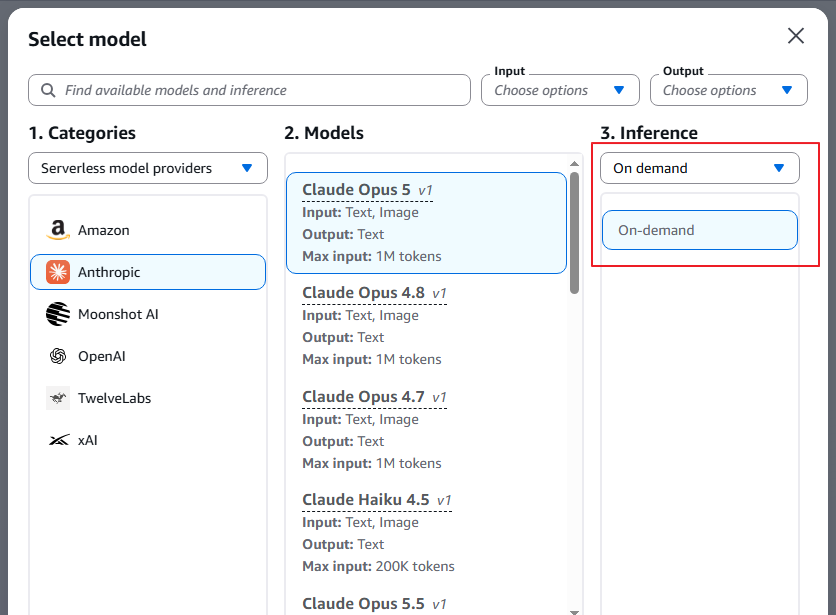Select the TwelveLabs provider
This screenshot has width=836, height=615.
148,398
